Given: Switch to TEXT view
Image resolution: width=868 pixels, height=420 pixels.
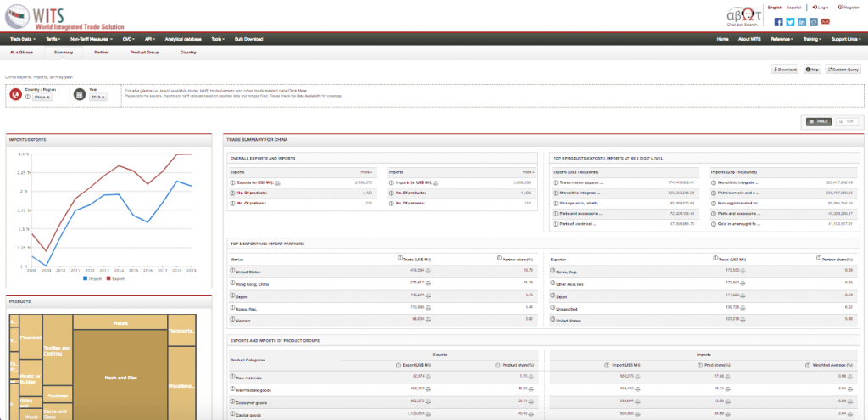Looking at the screenshot, I should pos(847,120).
